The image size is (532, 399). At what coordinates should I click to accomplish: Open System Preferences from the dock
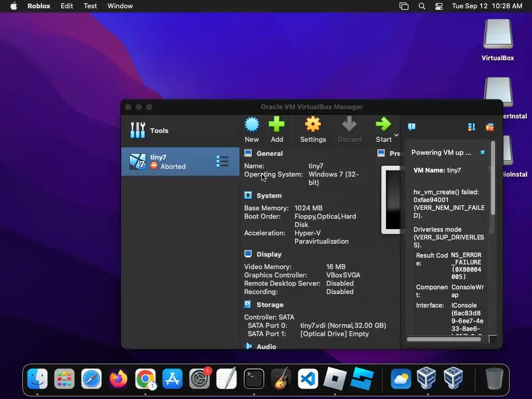point(199,378)
